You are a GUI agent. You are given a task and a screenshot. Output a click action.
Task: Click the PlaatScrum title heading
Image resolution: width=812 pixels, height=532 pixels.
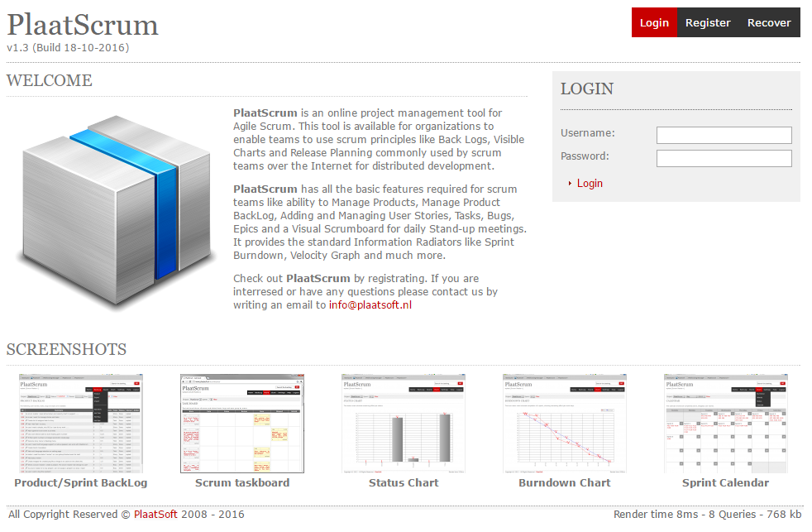(x=83, y=25)
